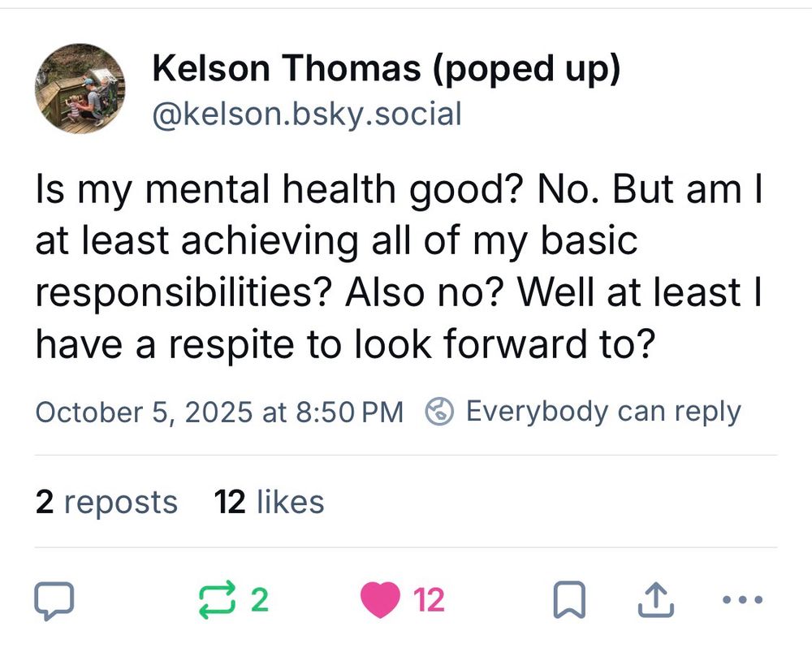View who can reply via Everybody can reply
This screenshot has width=812, height=648.
[x=603, y=413]
